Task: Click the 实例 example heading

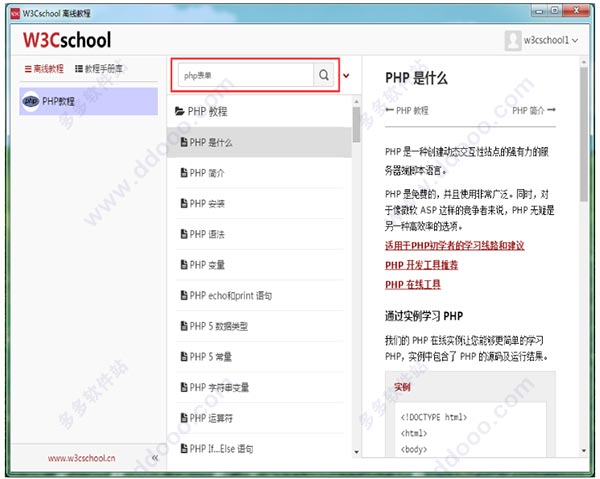Action: [402, 387]
